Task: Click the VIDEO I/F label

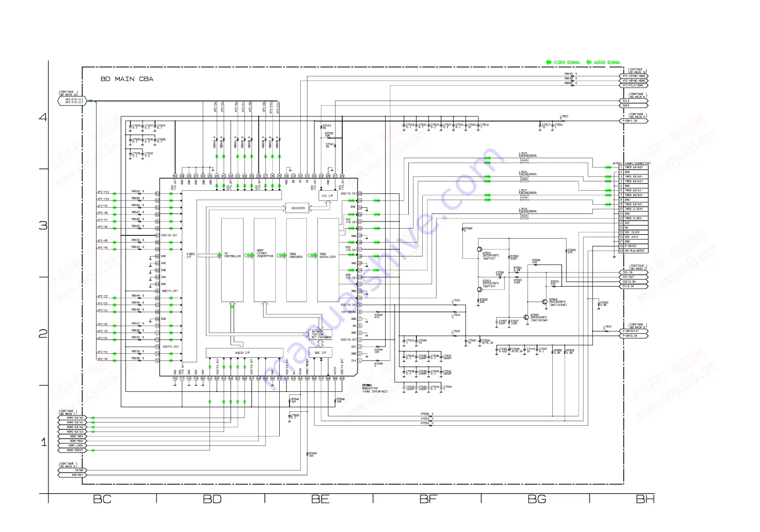Action: click(191, 256)
